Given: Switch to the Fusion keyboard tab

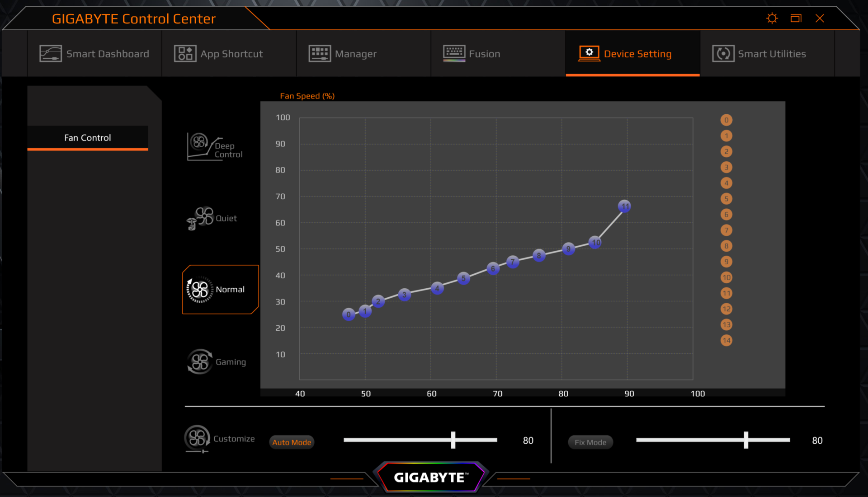Looking at the screenshot, I should click(x=472, y=54).
